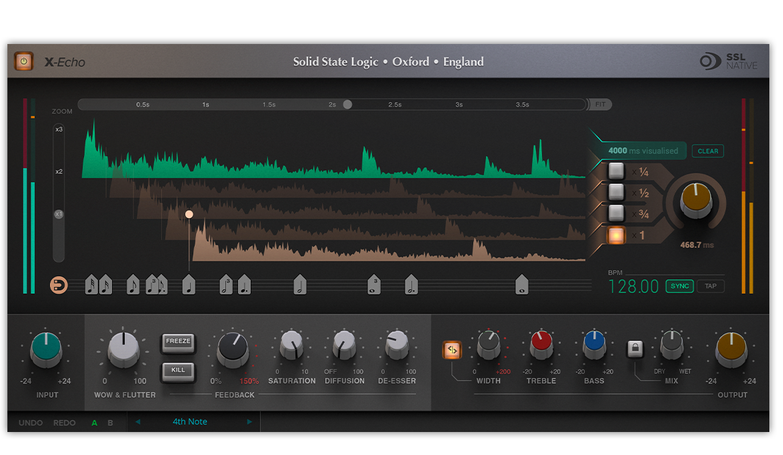Enable the x ¾ delay tap
783x455 pixels.
616,213
